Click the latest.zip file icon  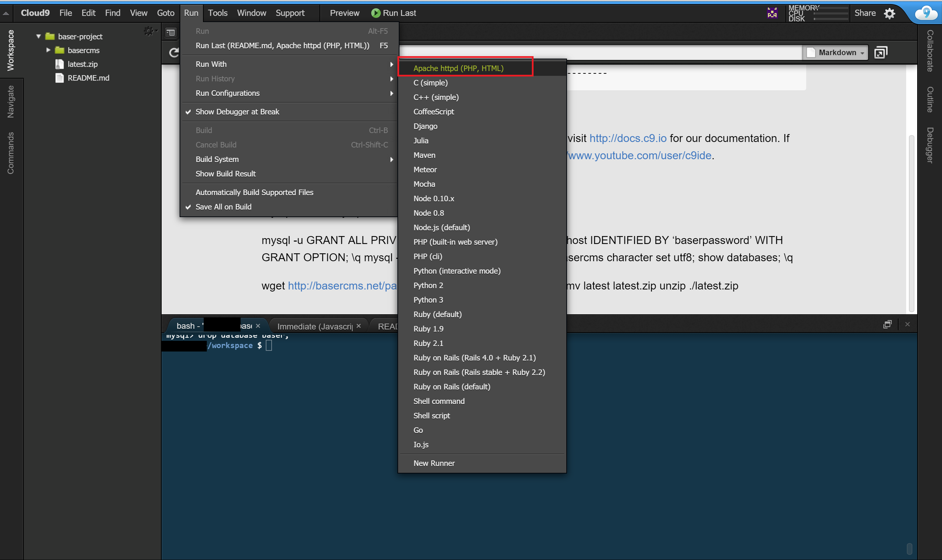click(x=59, y=64)
